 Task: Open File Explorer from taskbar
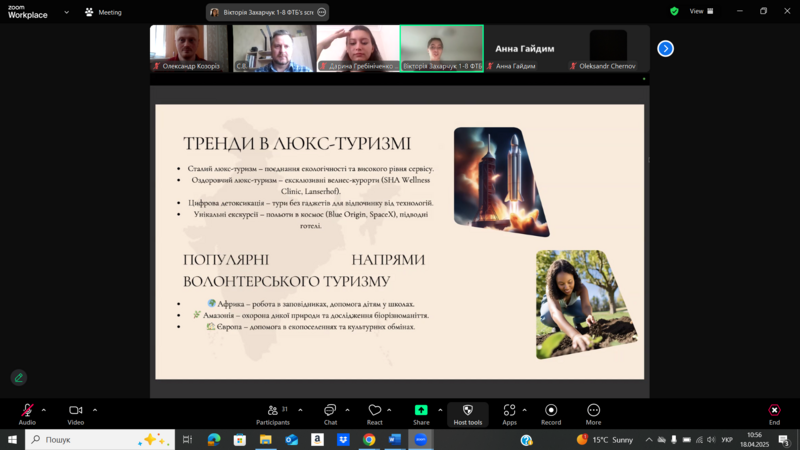click(266, 439)
